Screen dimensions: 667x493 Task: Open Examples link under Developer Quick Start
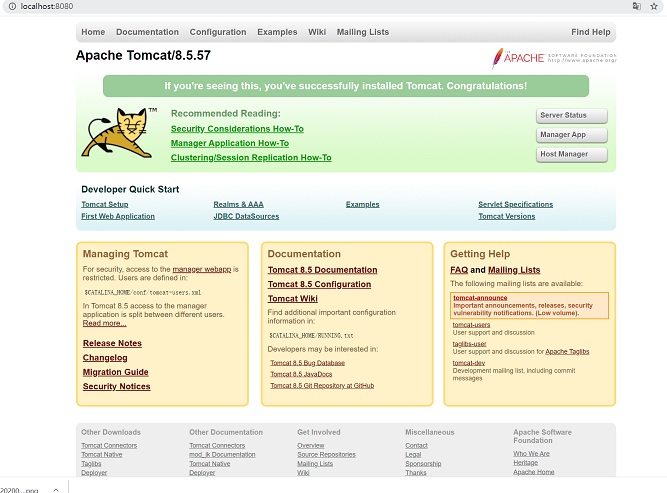362,205
